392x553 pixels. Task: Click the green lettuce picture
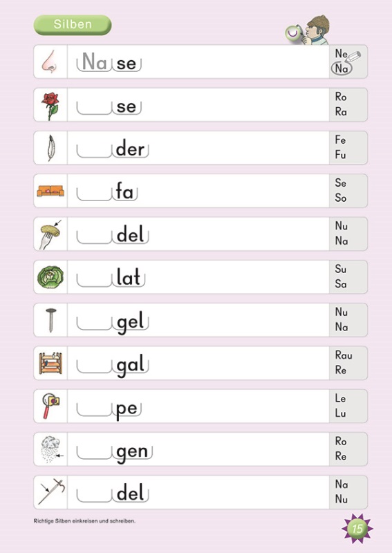click(x=50, y=277)
